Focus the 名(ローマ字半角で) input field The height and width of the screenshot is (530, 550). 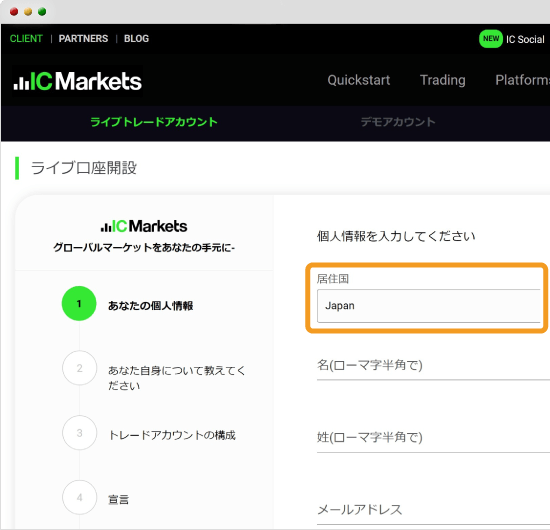point(433,366)
